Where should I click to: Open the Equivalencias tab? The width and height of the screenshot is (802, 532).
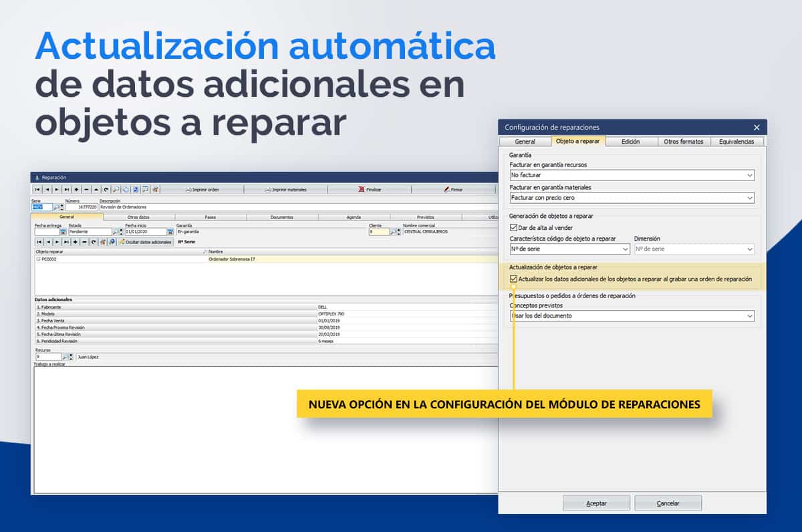tap(737, 142)
